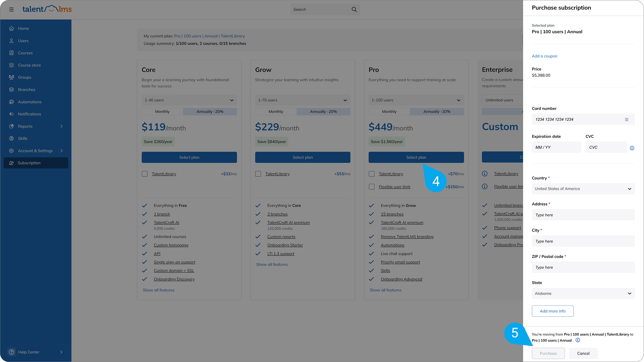644x362 pixels.
Task: Click the Users sidebar icon
Action: pos(11,41)
